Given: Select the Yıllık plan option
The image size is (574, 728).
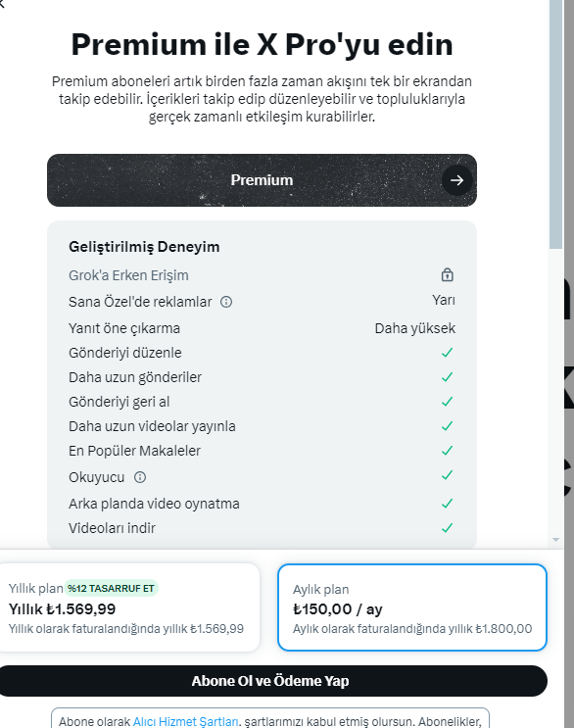Looking at the screenshot, I should click(127, 607).
